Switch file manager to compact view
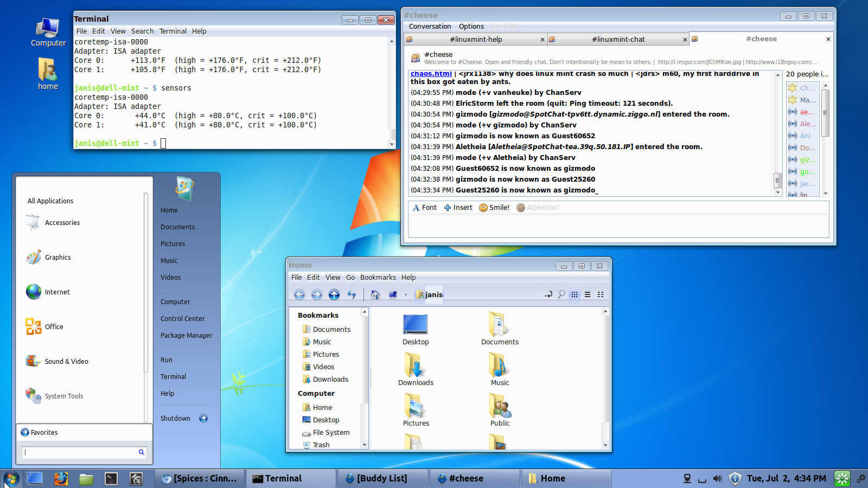The image size is (868, 488). pos(601,294)
